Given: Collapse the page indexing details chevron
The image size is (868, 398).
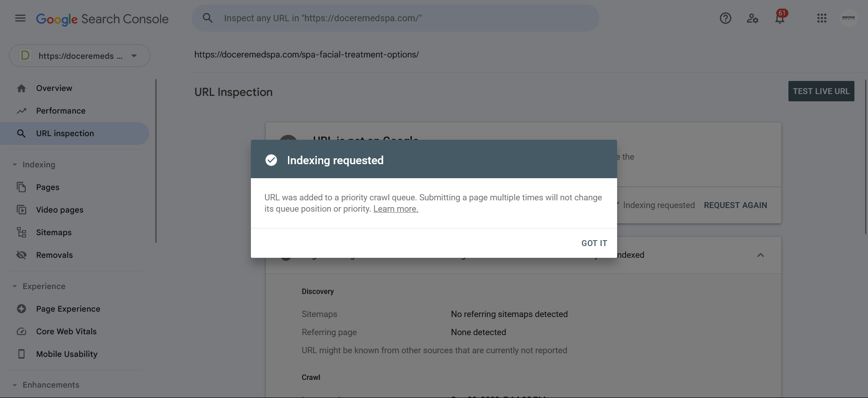Looking at the screenshot, I should tap(760, 255).
